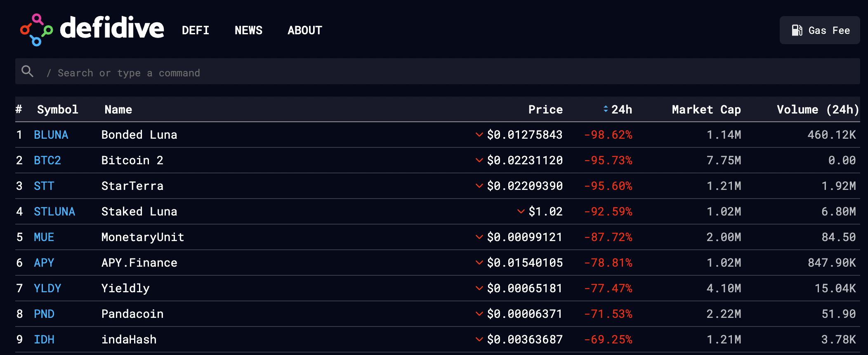Image resolution: width=868 pixels, height=355 pixels.
Task: Sort by the Price column header
Action: point(545,109)
